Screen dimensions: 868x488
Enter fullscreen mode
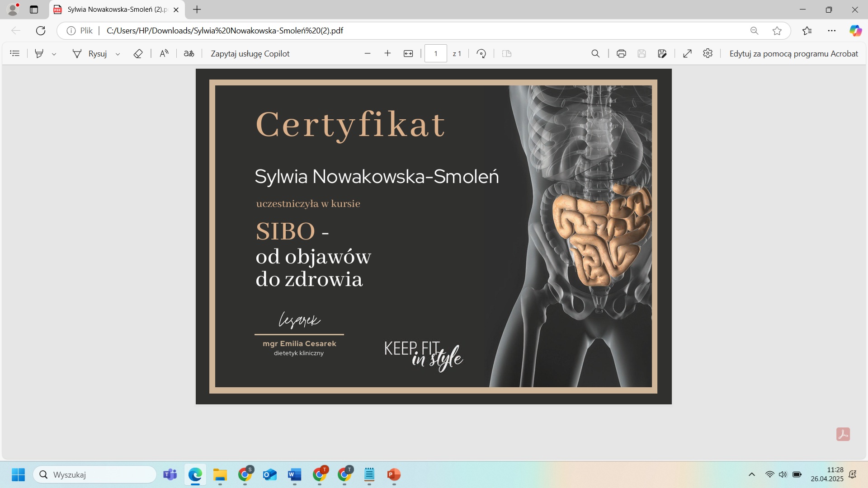coord(687,53)
